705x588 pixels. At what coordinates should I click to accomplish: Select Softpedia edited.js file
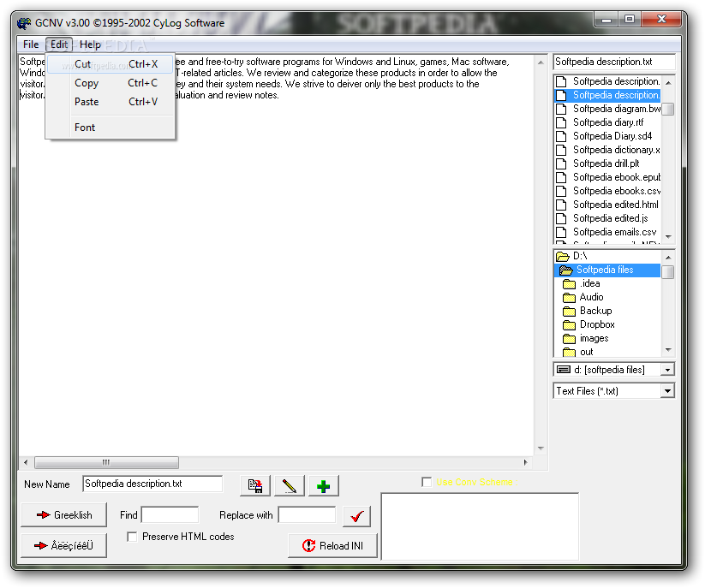(608, 218)
